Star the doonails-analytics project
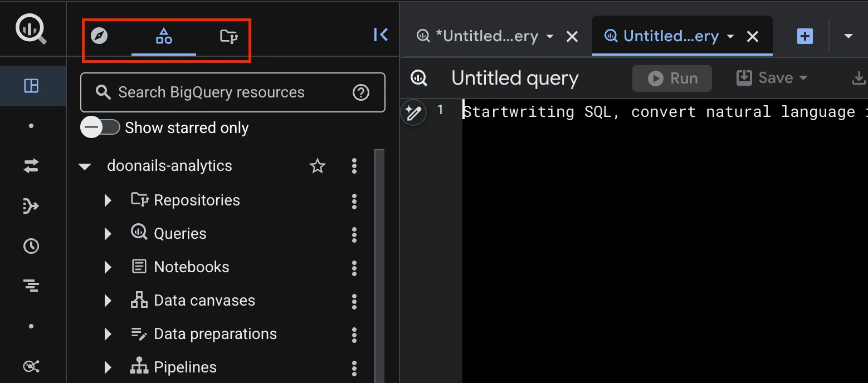Image resolution: width=868 pixels, height=383 pixels. click(318, 166)
